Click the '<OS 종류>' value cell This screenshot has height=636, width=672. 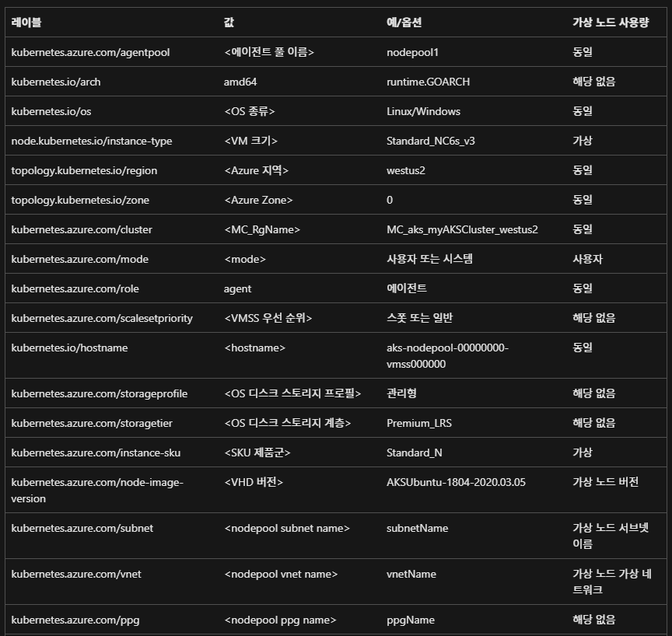(250, 111)
